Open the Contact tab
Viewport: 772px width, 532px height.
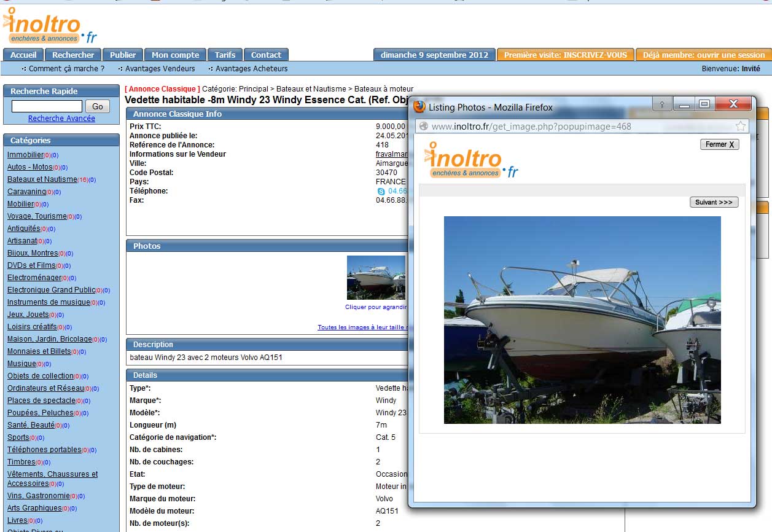(266, 55)
